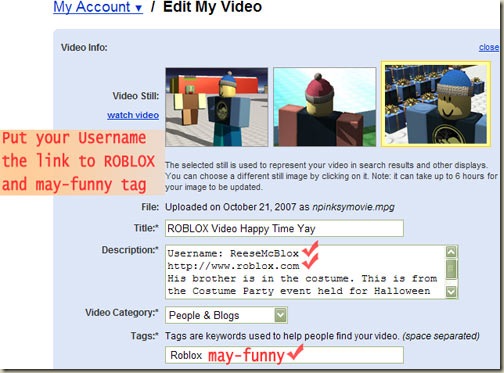Open the People & Blogs combo box
Image resolution: width=504 pixels, height=373 pixels.
coord(226,315)
